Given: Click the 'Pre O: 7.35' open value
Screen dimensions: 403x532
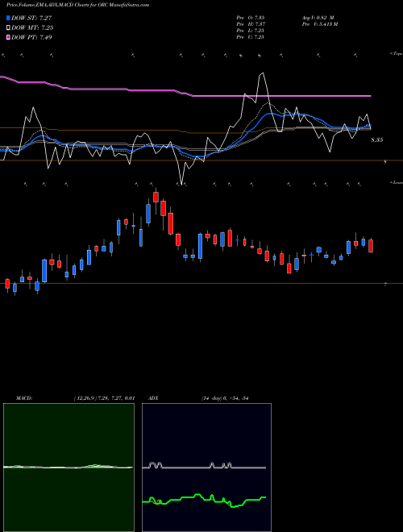Looking at the screenshot, I should (x=251, y=17).
